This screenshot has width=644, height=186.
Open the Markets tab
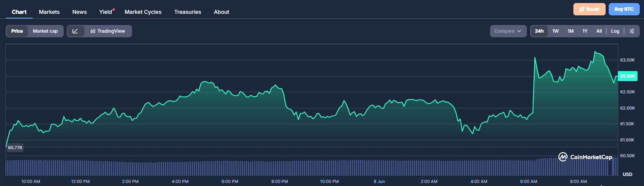click(49, 12)
